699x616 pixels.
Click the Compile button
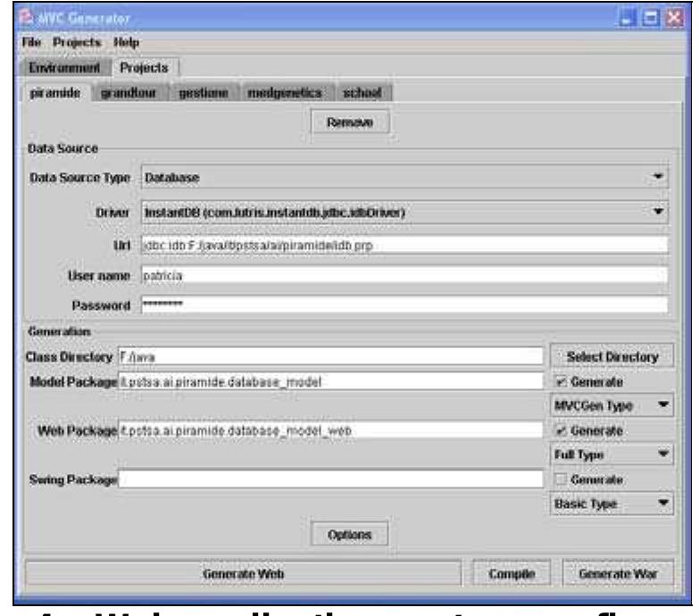point(512,574)
